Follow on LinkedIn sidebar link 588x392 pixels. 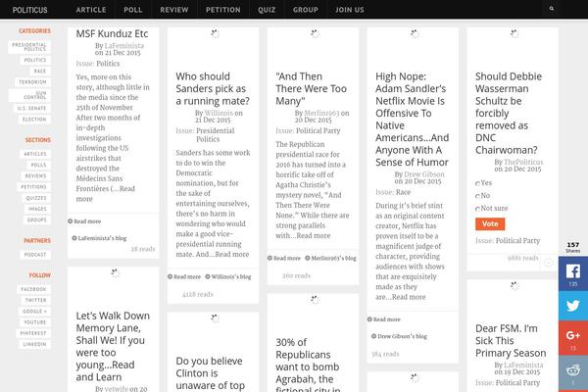pos(35,344)
